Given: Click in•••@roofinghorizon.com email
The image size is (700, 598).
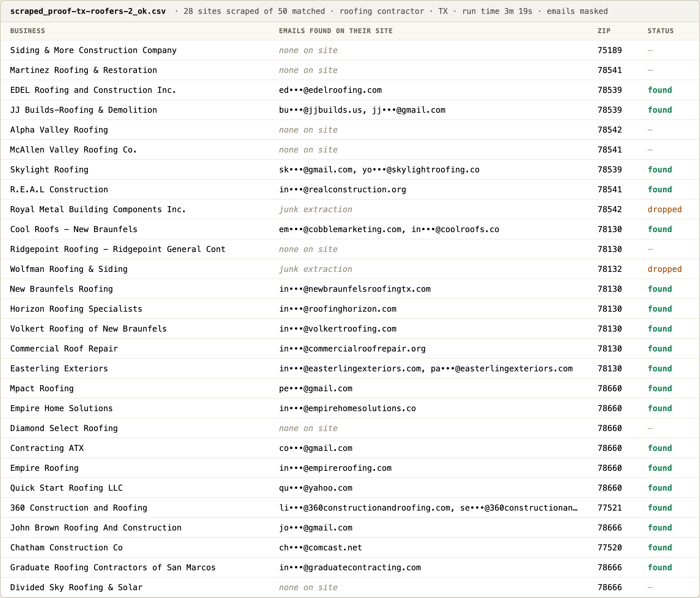Looking at the screenshot, I should pyautogui.click(x=338, y=309).
